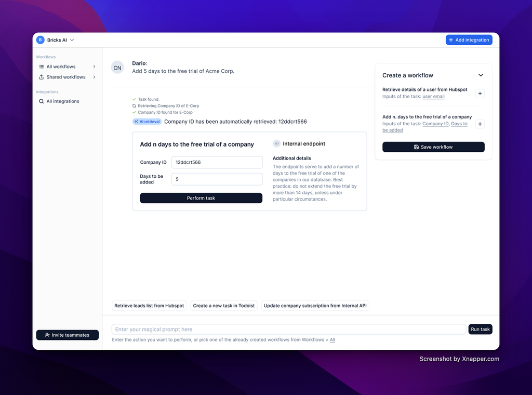
Task: Click the CN user avatar
Action: (117, 68)
